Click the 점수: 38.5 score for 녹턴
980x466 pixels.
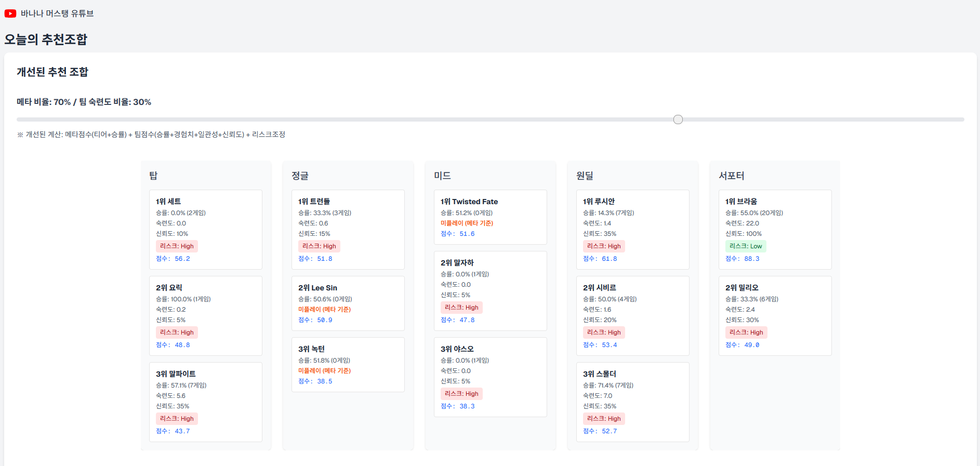click(315, 381)
